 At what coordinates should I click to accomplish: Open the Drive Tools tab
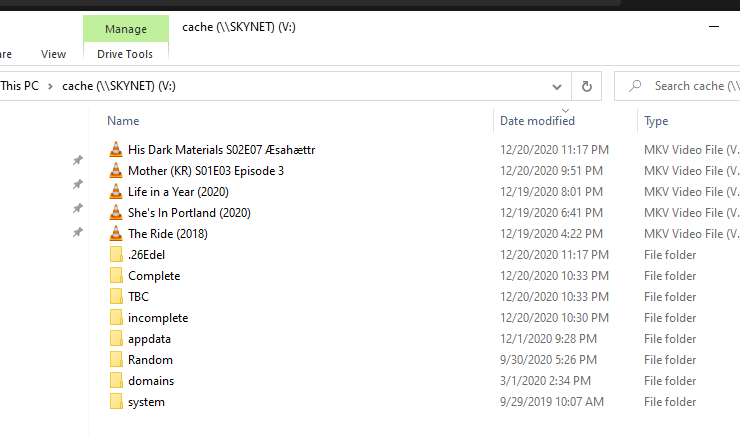click(125, 54)
